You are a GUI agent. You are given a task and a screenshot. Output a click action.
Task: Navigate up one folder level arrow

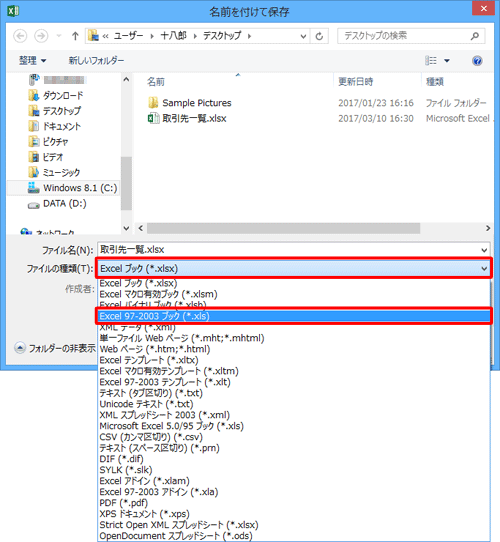[x=75, y=36]
